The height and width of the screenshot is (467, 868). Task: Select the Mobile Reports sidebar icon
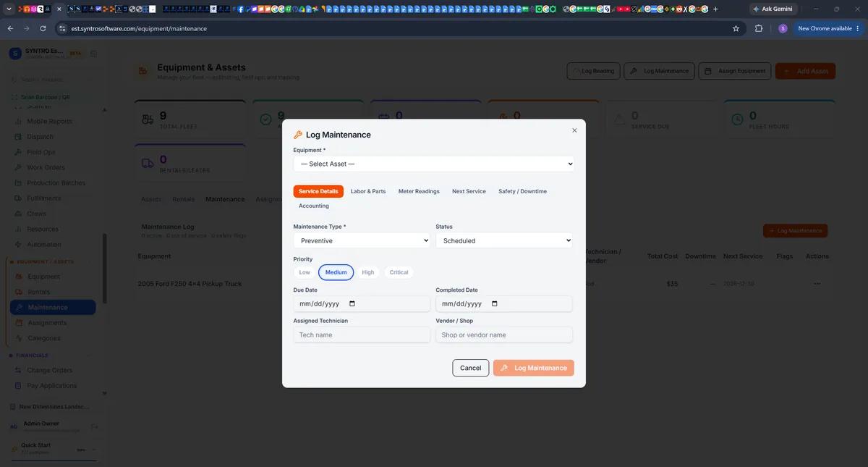(x=19, y=122)
